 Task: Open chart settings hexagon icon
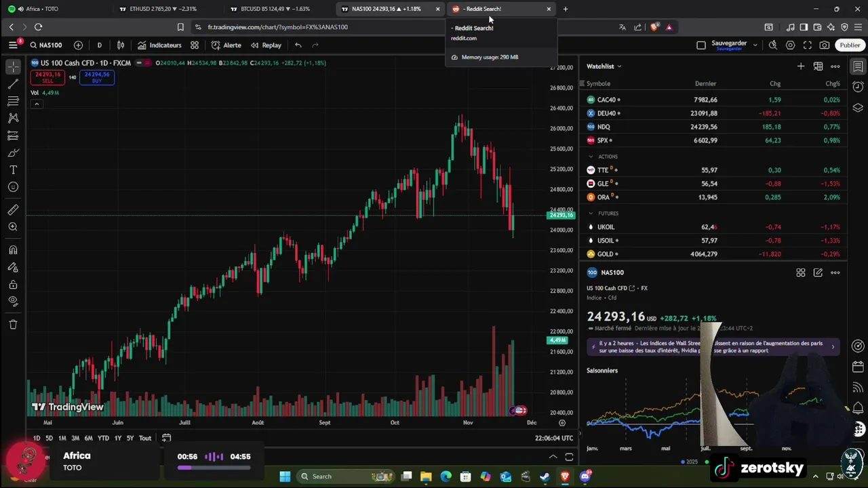pyautogui.click(x=790, y=45)
